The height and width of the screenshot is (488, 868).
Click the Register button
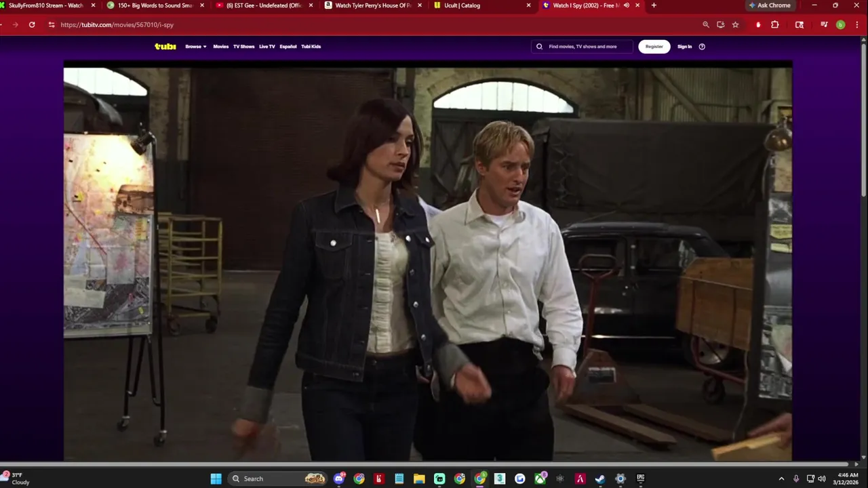click(x=654, y=47)
